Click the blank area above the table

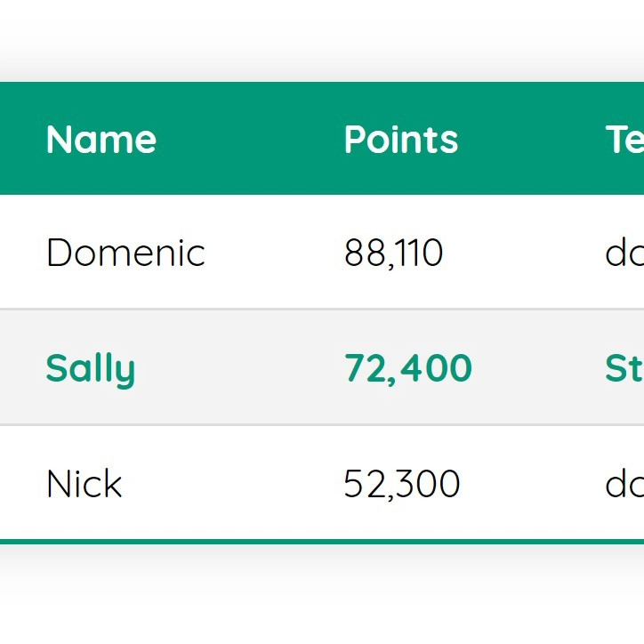[x=322, y=39]
